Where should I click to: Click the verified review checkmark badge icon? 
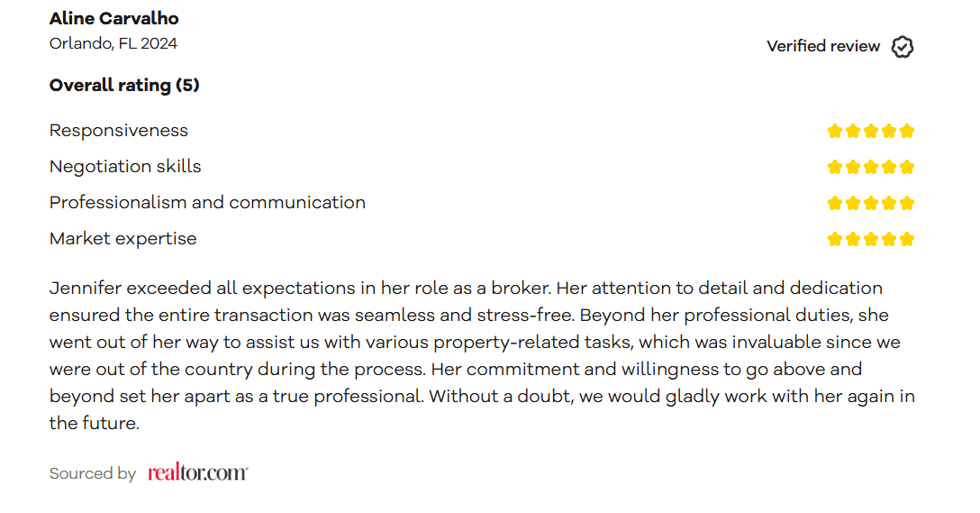coord(902,47)
